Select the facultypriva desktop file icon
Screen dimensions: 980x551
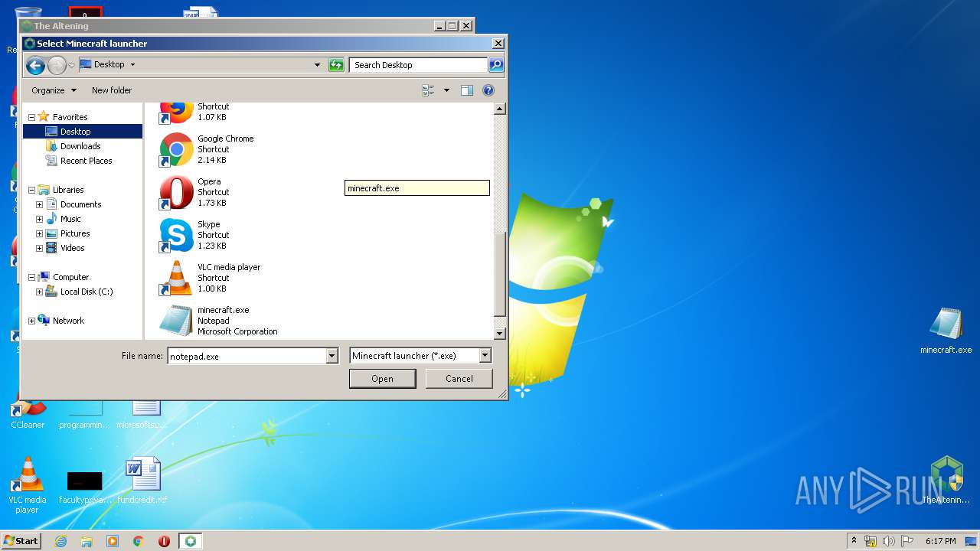[85, 487]
